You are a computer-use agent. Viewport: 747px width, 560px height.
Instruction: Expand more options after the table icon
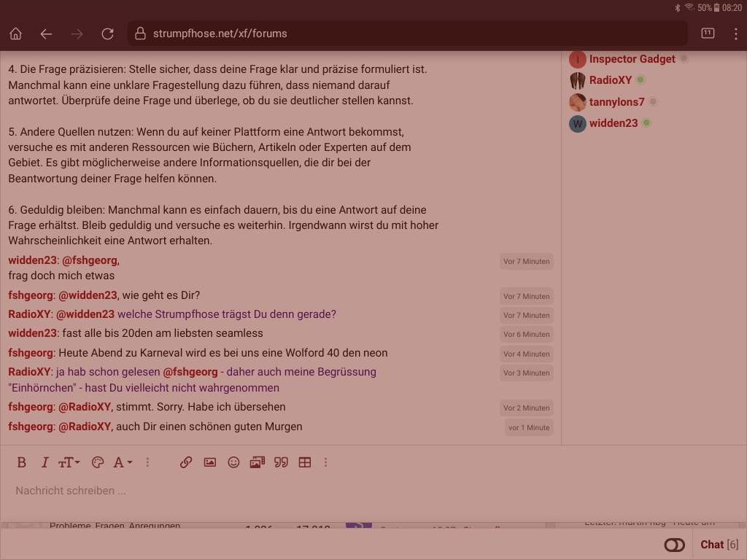pos(325,462)
